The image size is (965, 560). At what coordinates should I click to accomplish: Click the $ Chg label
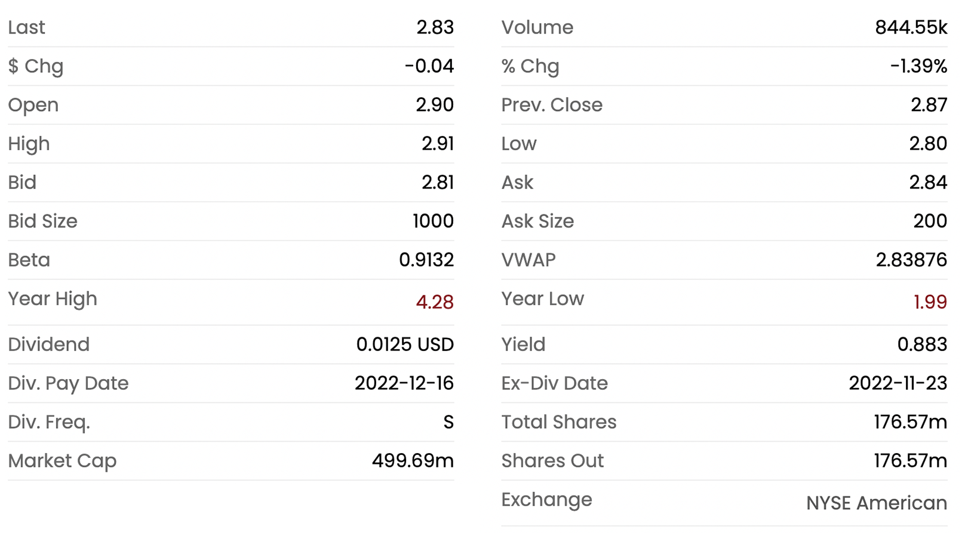click(36, 66)
